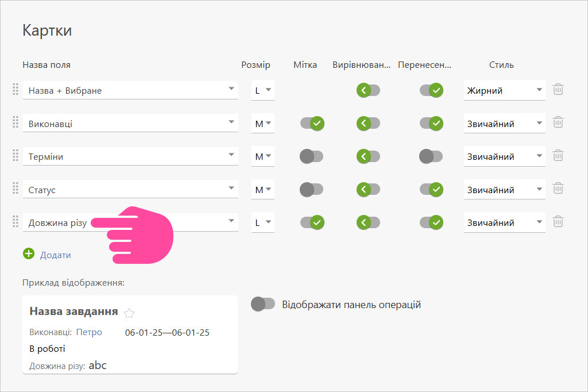This screenshot has width=588, height=392.
Task: Open size M dropdown for Виконавці
Action: (x=263, y=123)
